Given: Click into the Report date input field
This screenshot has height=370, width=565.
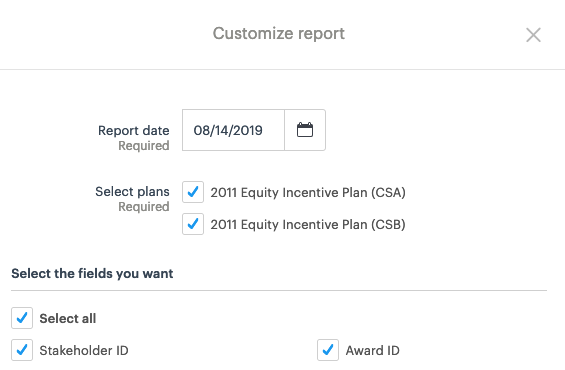Looking at the screenshot, I should pyautogui.click(x=233, y=130).
